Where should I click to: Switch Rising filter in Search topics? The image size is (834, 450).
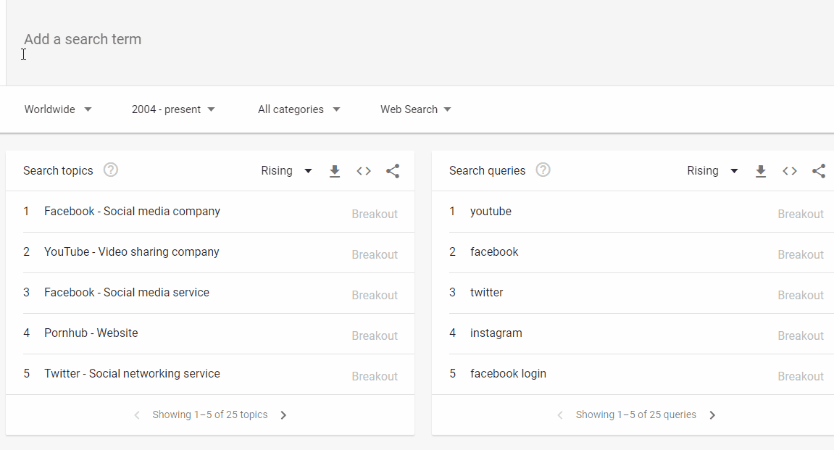click(x=286, y=171)
